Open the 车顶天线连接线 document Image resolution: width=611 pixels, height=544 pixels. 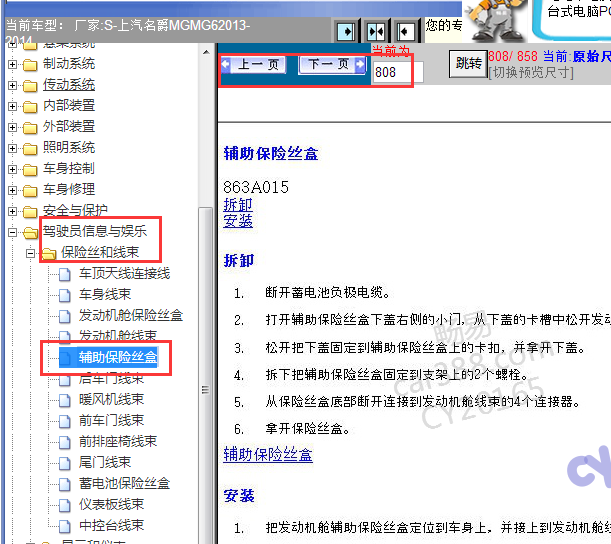coord(124,273)
